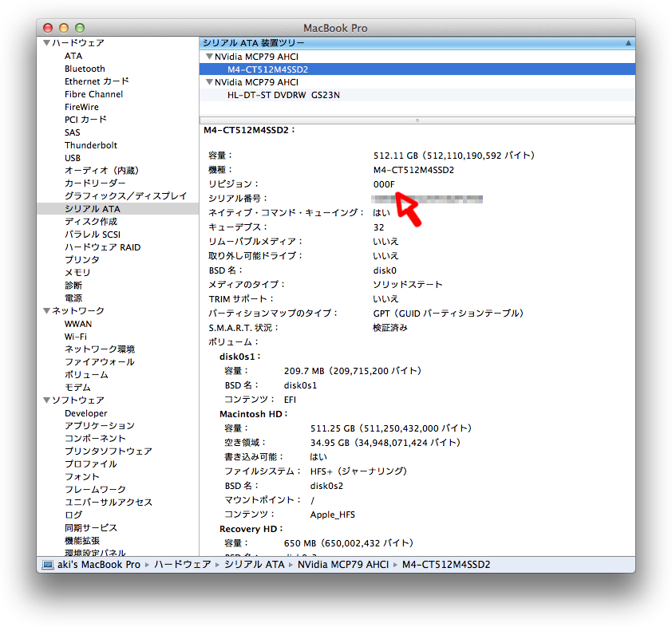Open アプリケーション in the sidebar
Screen dimensions: 672x627
(x=100, y=426)
